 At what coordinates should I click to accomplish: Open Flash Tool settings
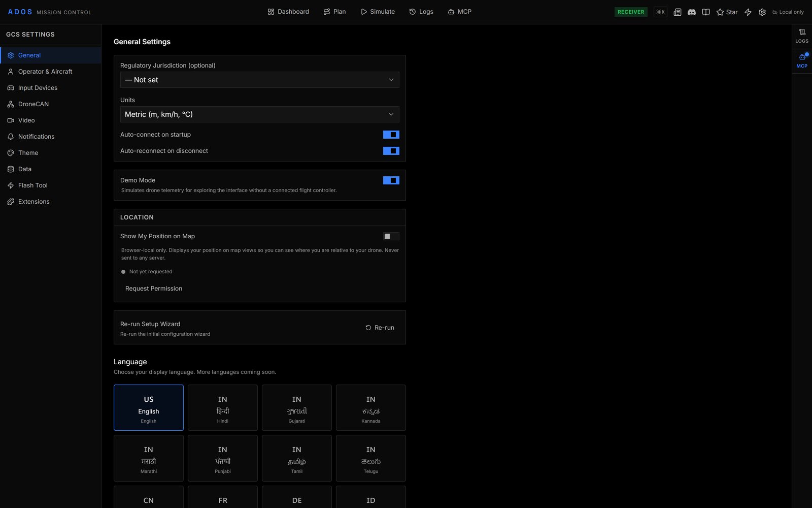[51, 185]
